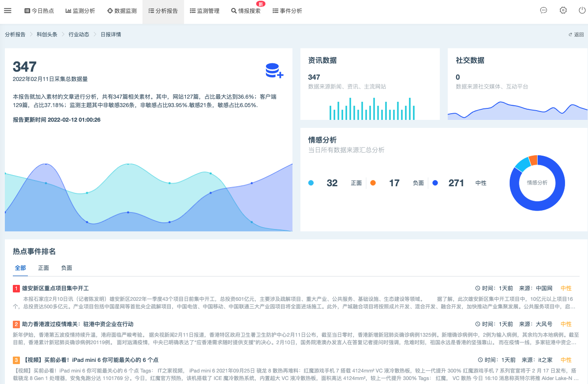Screen dimensions: 588x384
Task: Toggle the hamburger menu at top left
Action: (x=8, y=10)
